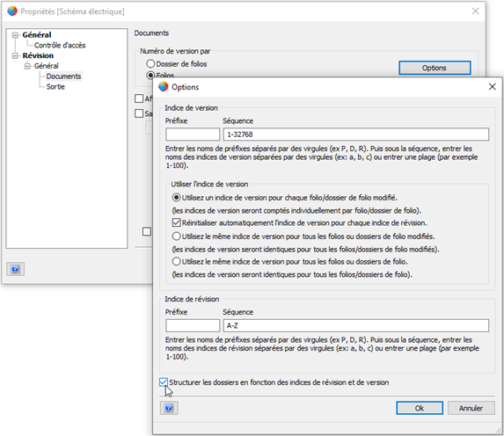Collapse the Révision tree node
This screenshot has width=504, height=436.
(x=15, y=55)
